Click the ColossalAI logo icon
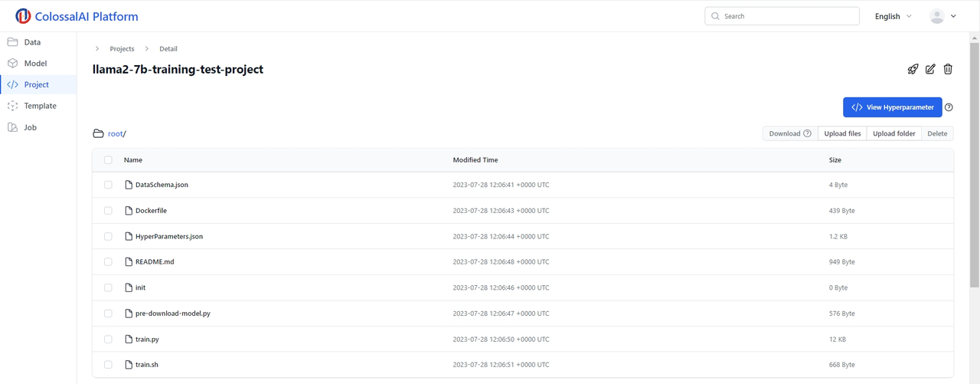 point(23,16)
